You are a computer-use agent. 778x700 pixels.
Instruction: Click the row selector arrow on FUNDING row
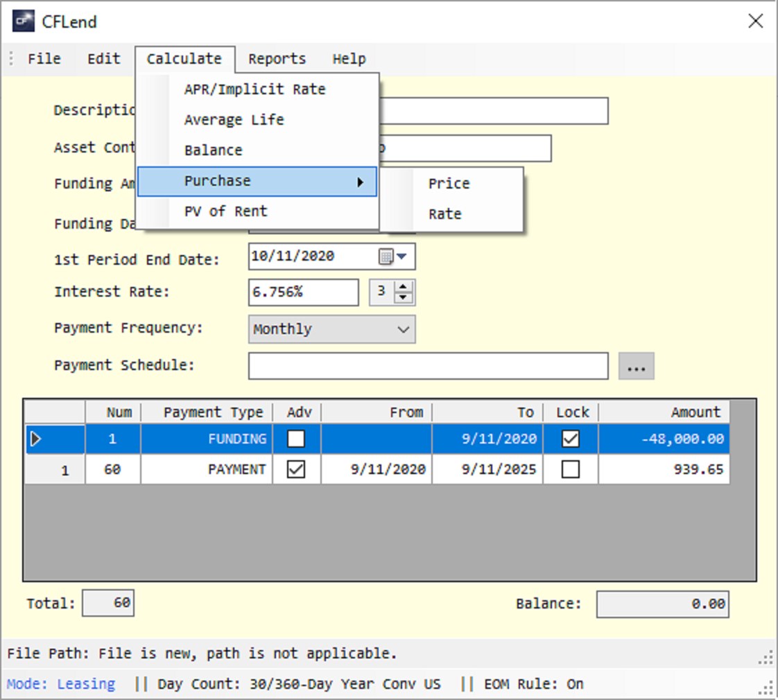click(35, 439)
